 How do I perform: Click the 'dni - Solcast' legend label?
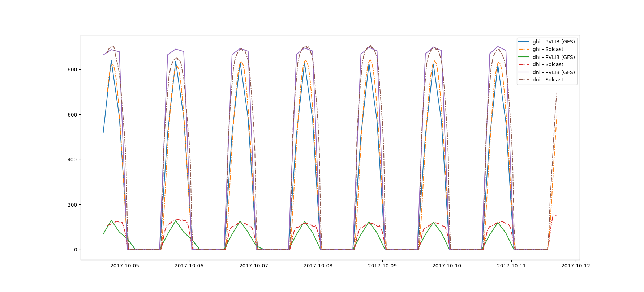pyautogui.click(x=548, y=80)
